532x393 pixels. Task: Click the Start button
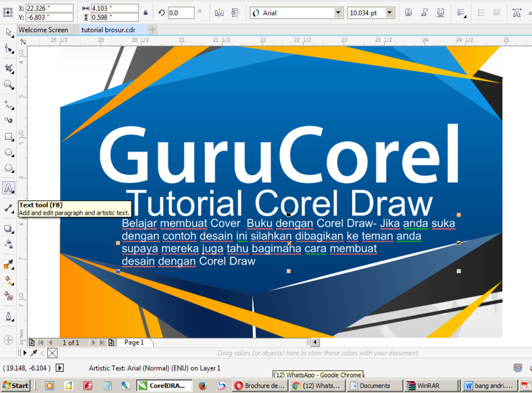[x=15, y=385]
